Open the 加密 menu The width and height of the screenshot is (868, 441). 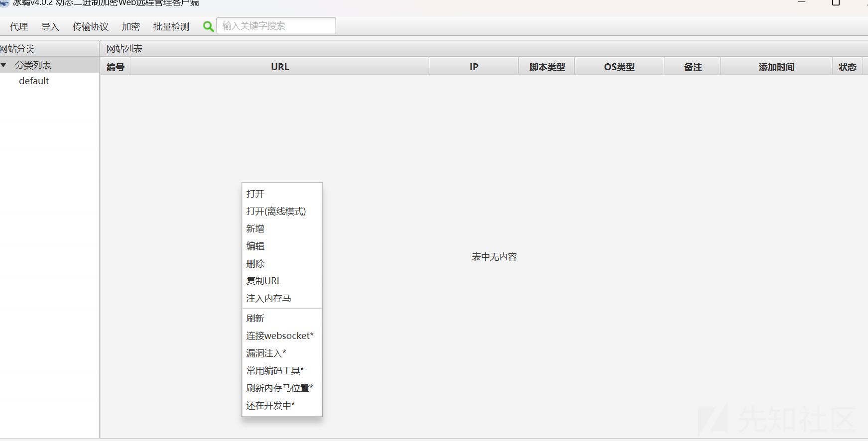click(x=131, y=26)
